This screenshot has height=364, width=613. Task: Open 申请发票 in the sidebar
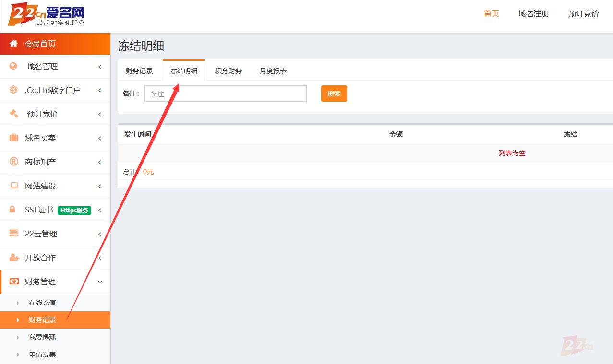pos(42,354)
